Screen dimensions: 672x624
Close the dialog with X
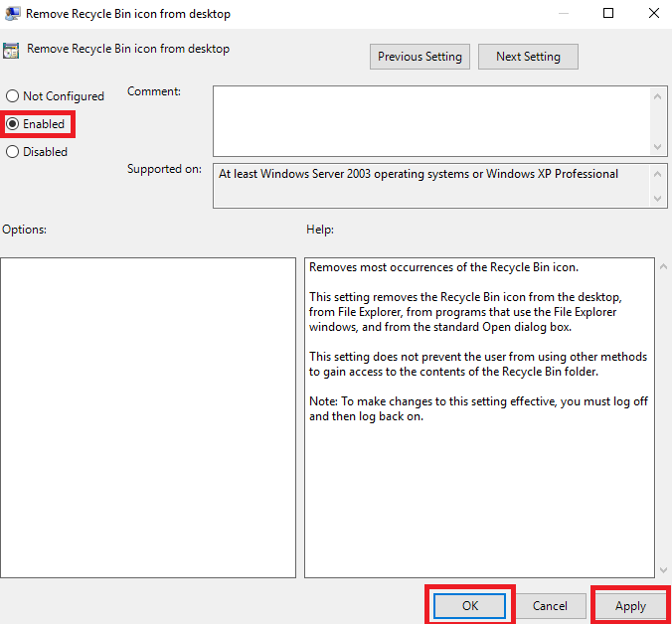tap(653, 13)
